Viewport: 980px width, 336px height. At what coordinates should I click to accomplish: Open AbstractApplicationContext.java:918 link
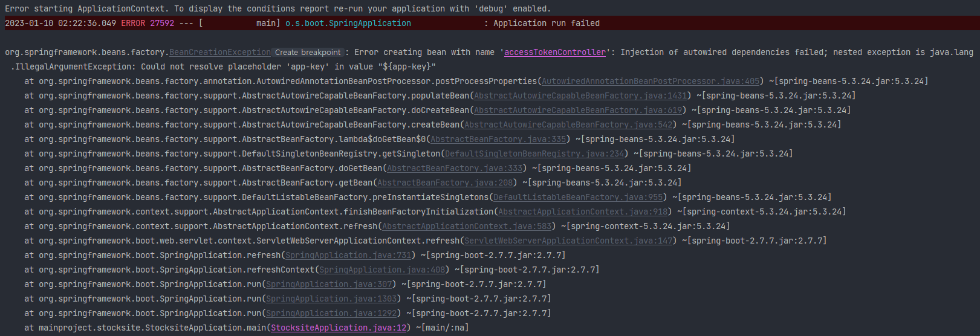(x=583, y=212)
